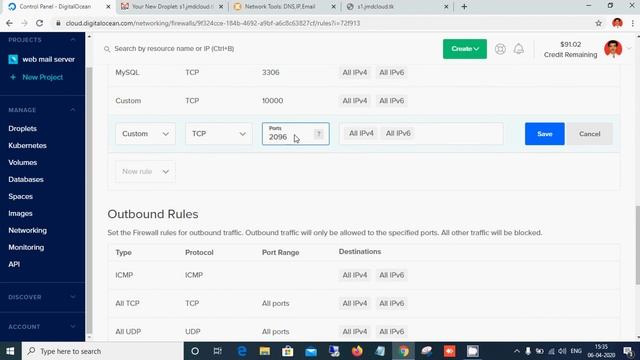Open Networking in sidebar
The width and height of the screenshot is (640, 360).
point(27,231)
